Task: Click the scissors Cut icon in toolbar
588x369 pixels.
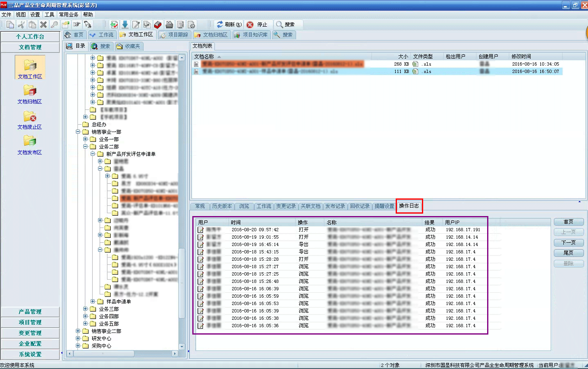Action: pos(21,25)
